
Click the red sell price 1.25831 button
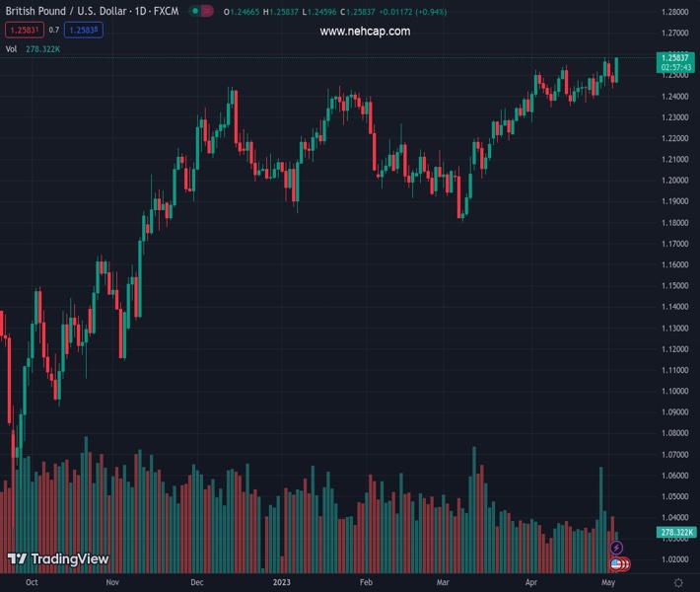point(25,30)
